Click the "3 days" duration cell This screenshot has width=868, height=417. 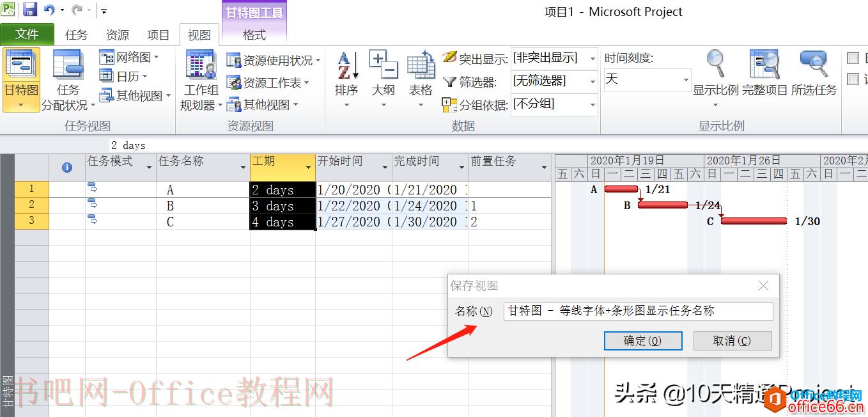coord(283,205)
